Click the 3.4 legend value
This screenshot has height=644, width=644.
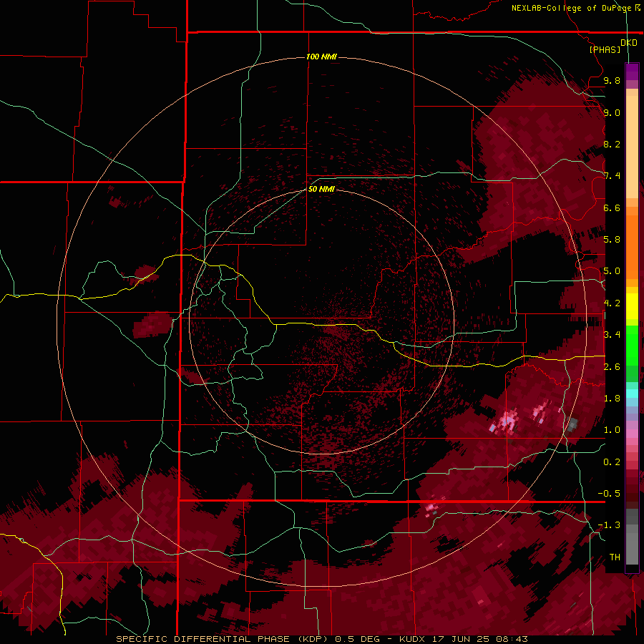coord(612,335)
